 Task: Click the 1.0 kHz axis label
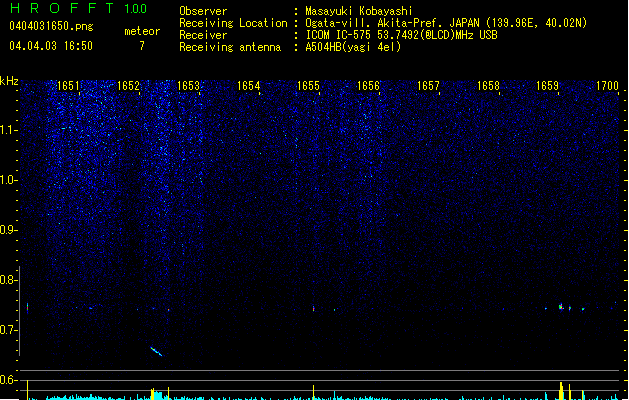coord(8,180)
